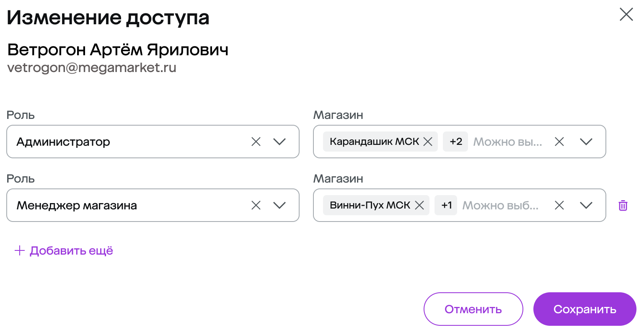Image resolution: width=644 pixels, height=335 pixels.
Task: Click the +1 more stores badge
Action: coord(446,206)
